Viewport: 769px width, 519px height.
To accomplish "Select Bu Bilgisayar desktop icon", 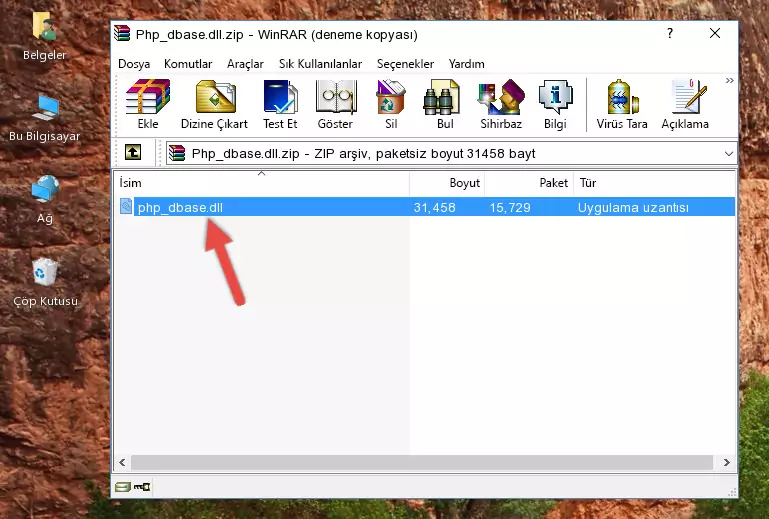I will [x=44, y=119].
